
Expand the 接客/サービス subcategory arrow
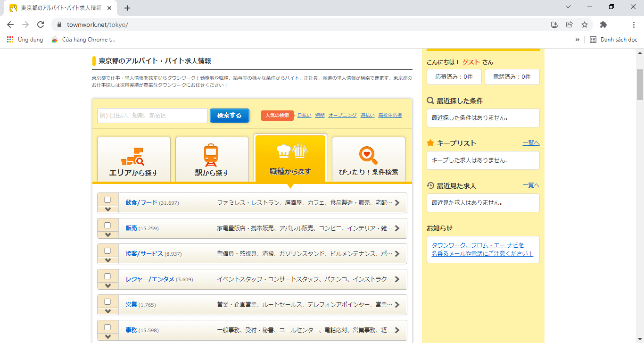(x=108, y=260)
